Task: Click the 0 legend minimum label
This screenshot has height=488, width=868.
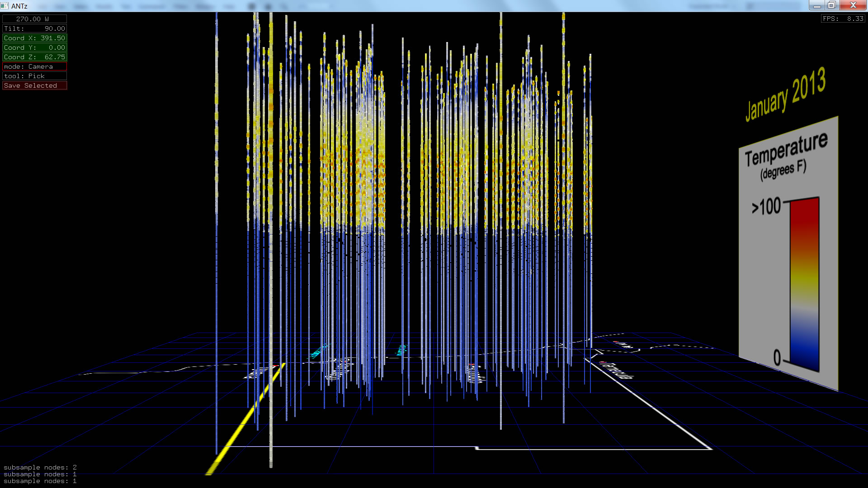Action: point(777,358)
